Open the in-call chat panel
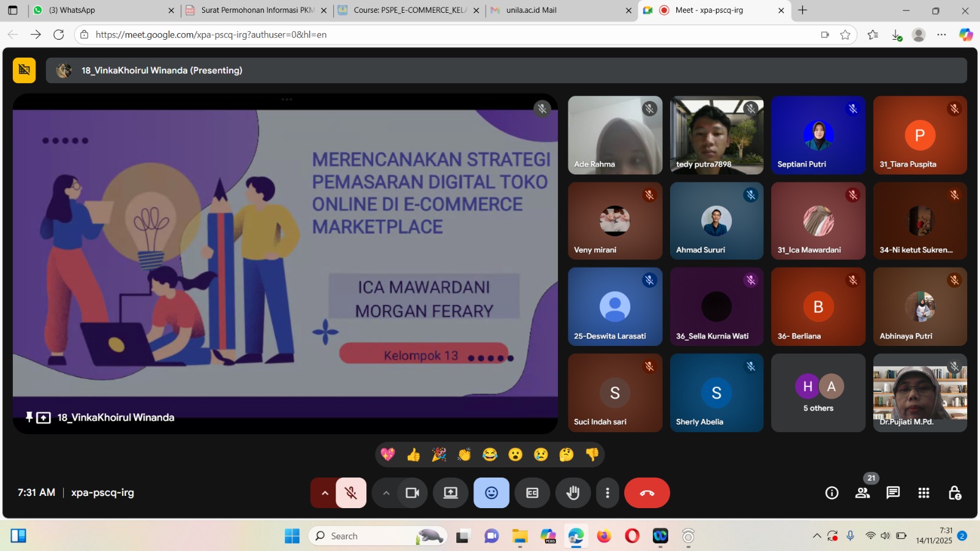 893,493
